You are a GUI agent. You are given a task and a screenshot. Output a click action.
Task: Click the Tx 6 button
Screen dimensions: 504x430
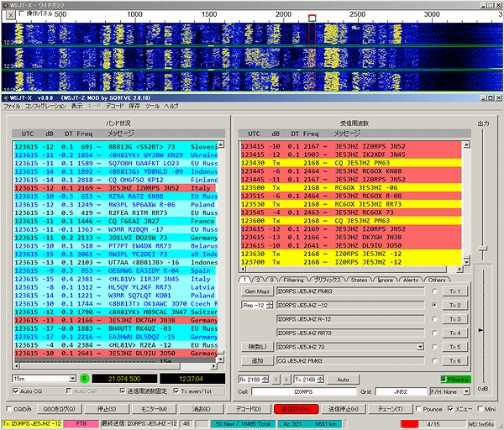coord(454,360)
